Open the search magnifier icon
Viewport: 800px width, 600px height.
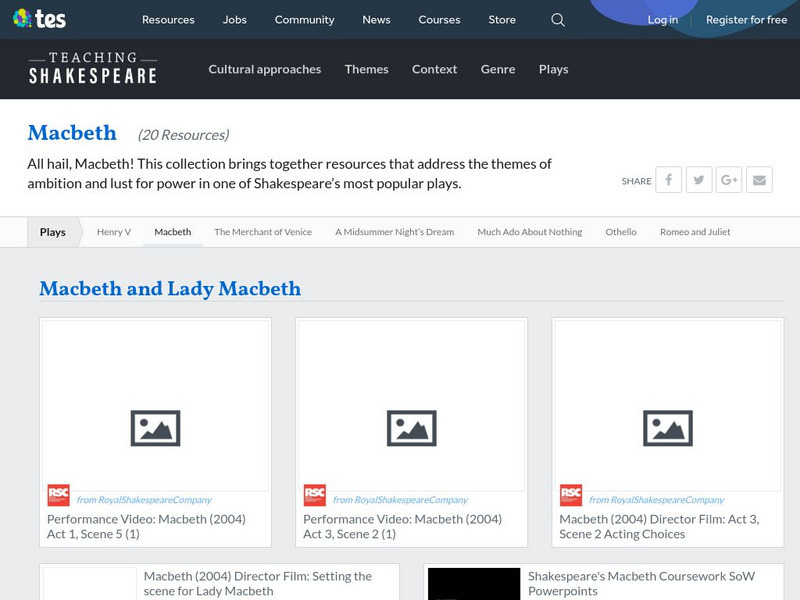[558, 20]
